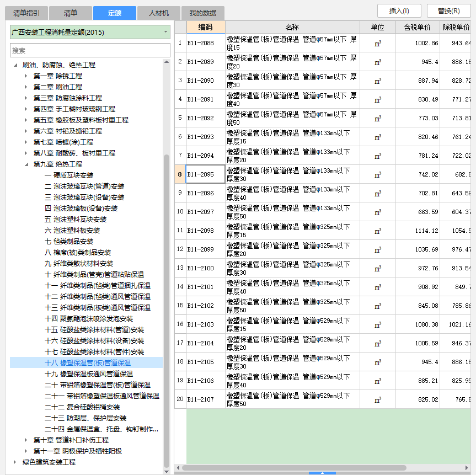Switch to the 清单指引 tab
The height and width of the screenshot is (475, 476).
click(26, 13)
